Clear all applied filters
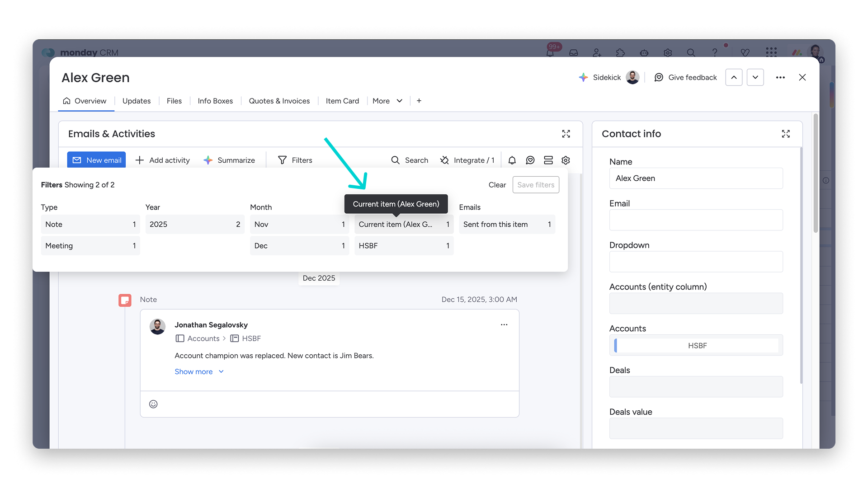The height and width of the screenshot is (488, 868). [497, 185]
